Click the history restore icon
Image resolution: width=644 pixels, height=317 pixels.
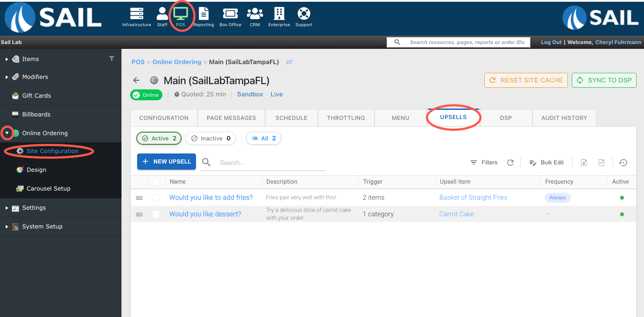point(623,163)
